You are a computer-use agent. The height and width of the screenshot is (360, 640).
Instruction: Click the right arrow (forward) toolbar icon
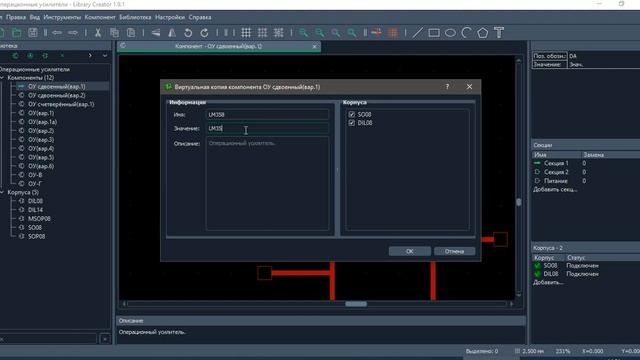tap(73, 33)
